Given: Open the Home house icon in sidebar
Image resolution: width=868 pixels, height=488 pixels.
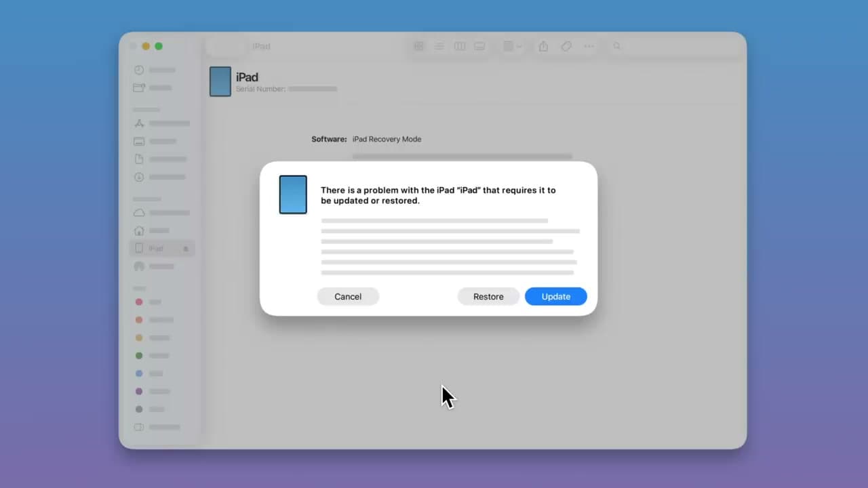Looking at the screenshot, I should coord(139,230).
